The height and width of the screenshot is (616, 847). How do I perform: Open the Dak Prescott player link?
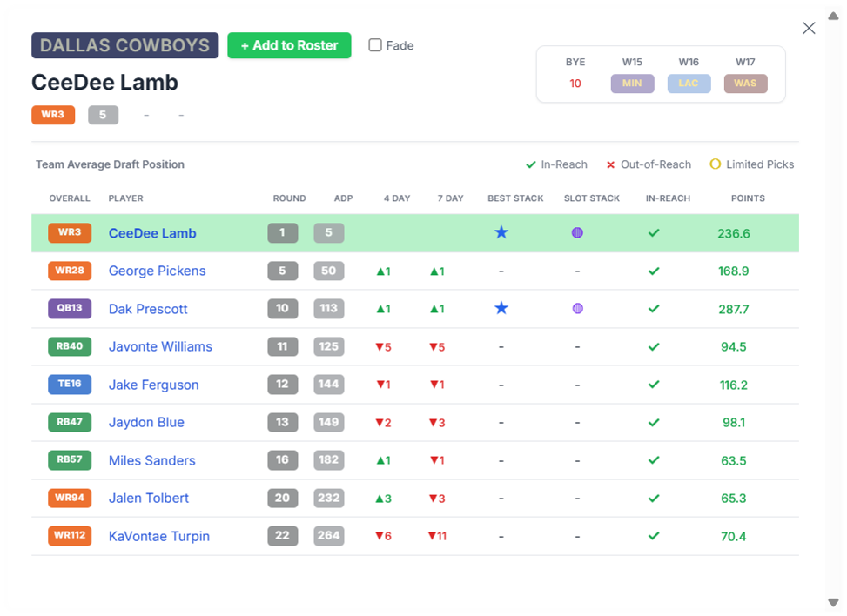148,309
